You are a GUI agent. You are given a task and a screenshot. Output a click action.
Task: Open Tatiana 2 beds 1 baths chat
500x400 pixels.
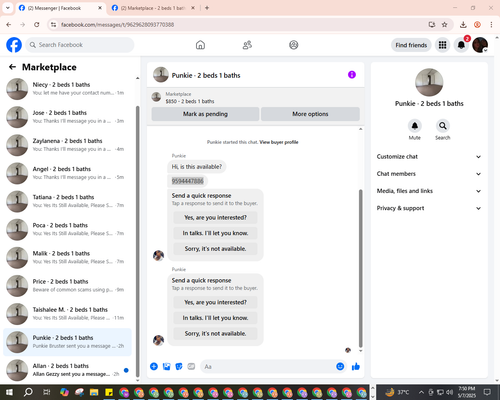tap(67, 201)
